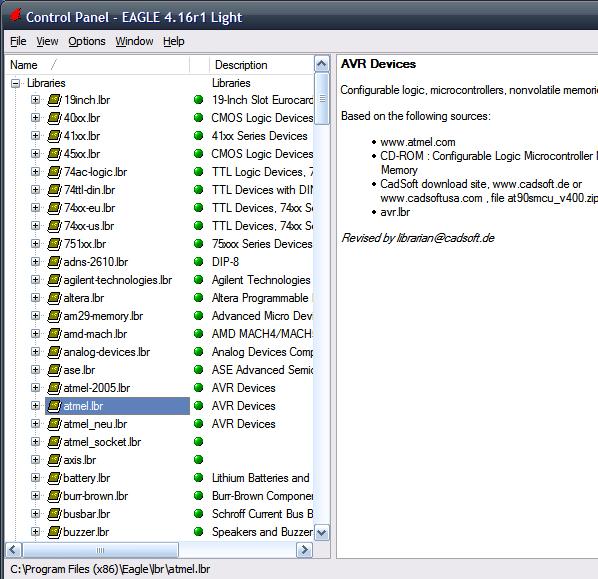Expand the analog-devices.lbr node

click(x=35, y=352)
